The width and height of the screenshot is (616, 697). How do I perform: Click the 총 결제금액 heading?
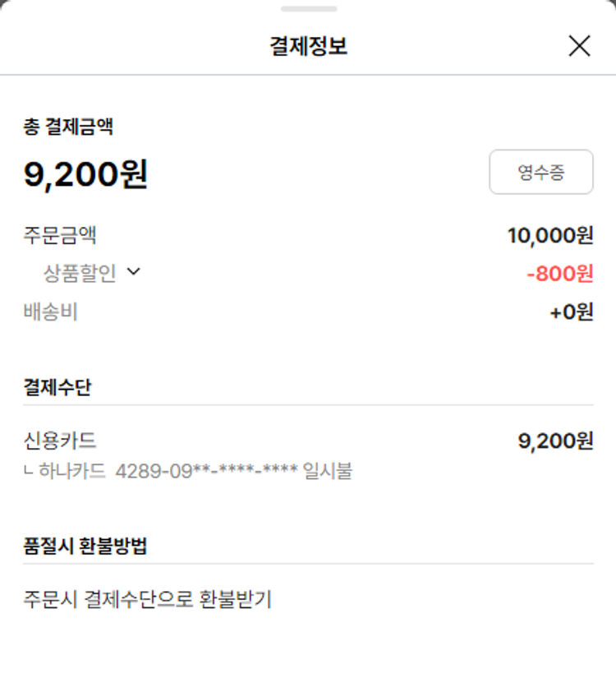click(68, 127)
